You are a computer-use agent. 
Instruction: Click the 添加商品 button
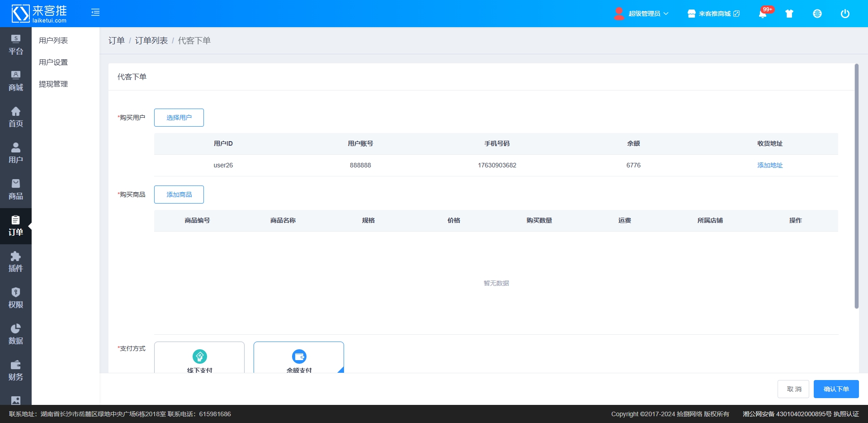[179, 195]
